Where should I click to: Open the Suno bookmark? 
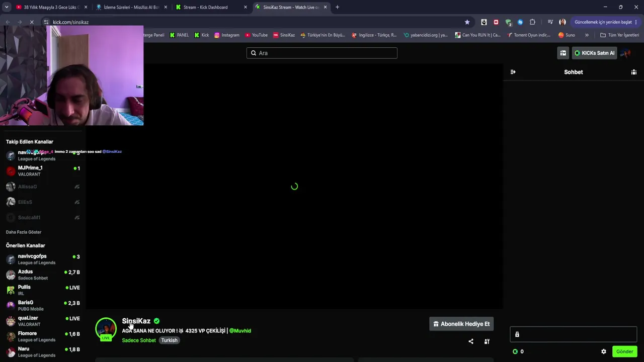(567, 35)
